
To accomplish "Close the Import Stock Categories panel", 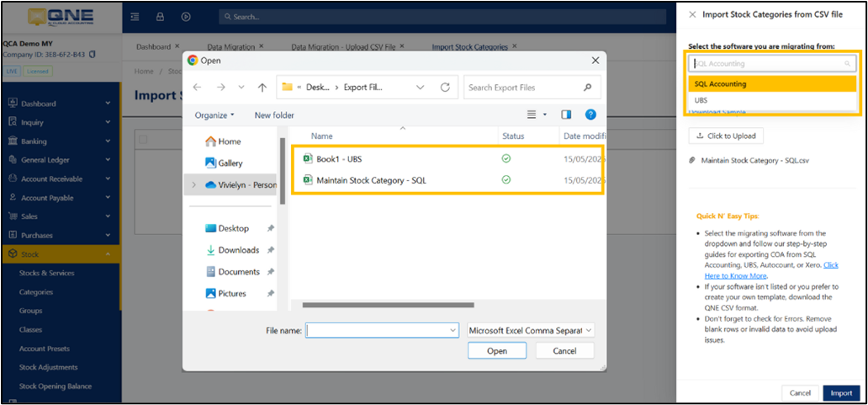I will [x=692, y=15].
